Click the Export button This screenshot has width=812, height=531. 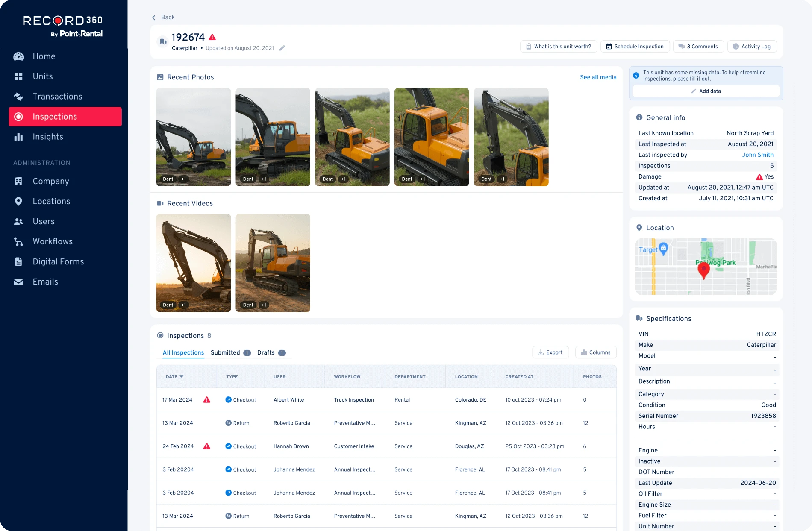[550, 352]
